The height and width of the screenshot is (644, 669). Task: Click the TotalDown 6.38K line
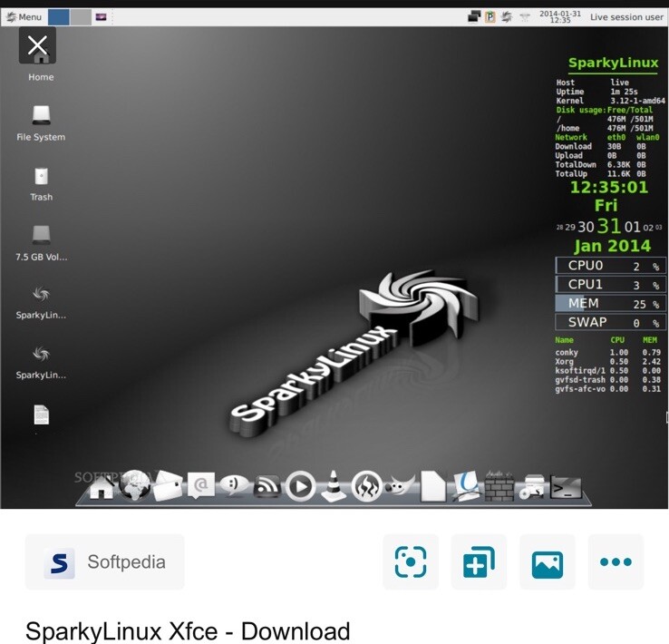pos(601,165)
